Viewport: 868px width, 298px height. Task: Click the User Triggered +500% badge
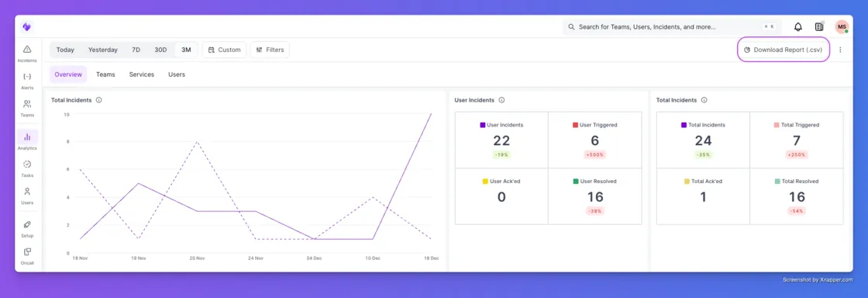coord(594,155)
